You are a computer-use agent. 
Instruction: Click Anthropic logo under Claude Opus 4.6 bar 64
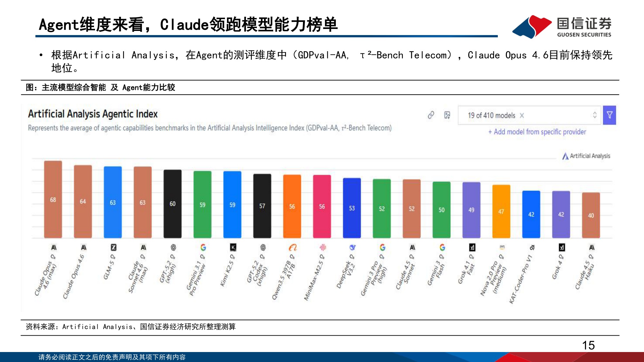[x=84, y=247]
